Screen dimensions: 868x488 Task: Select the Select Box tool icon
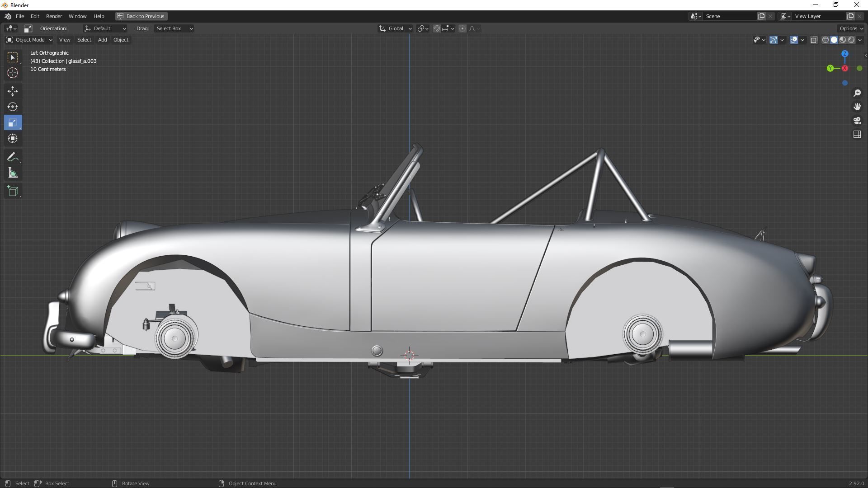click(x=13, y=57)
